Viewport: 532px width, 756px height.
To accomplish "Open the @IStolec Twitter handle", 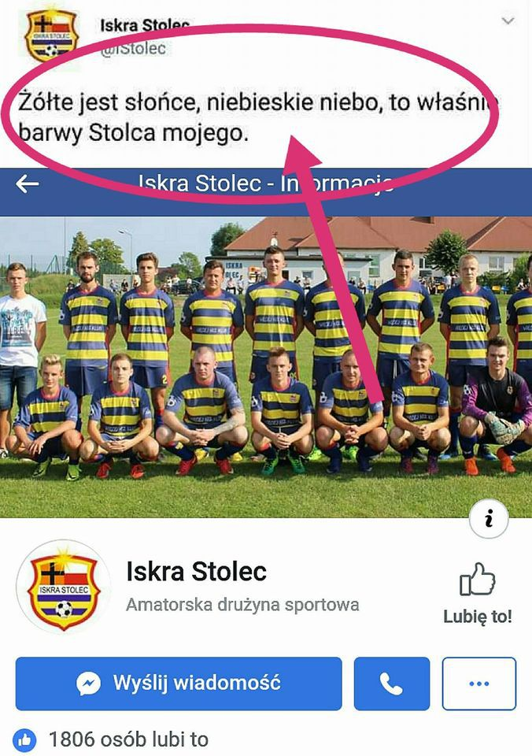I will click(x=133, y=48).
